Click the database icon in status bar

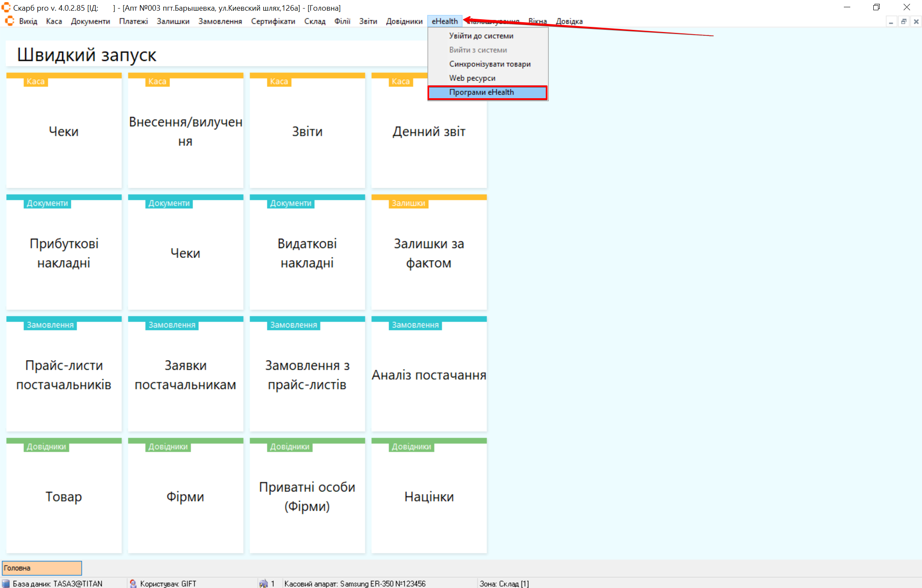[x=6, y=583]
